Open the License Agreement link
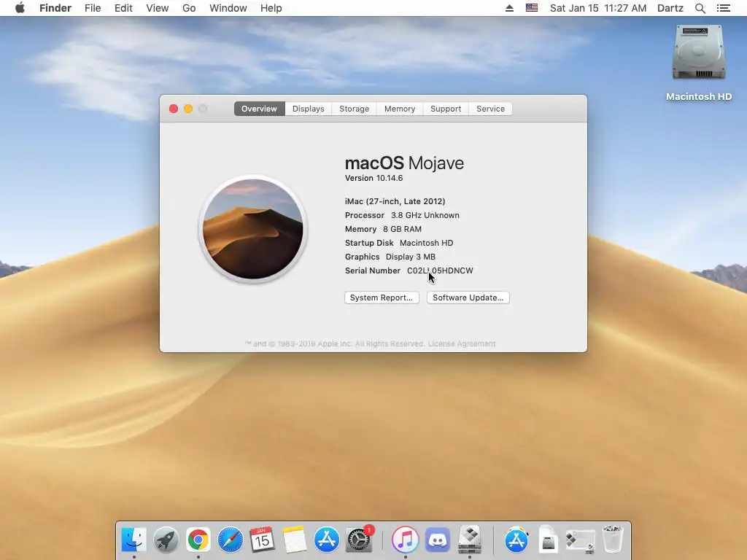The image size is (747, 560). [x=462, y=344]
